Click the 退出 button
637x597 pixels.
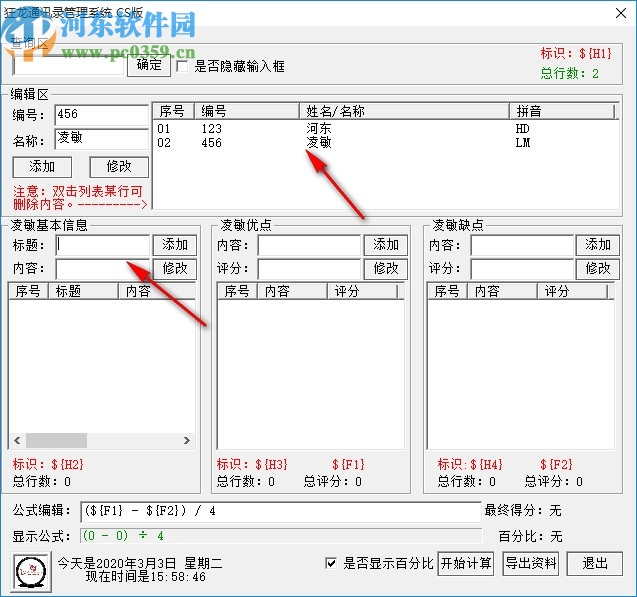[x=595, y=563]
